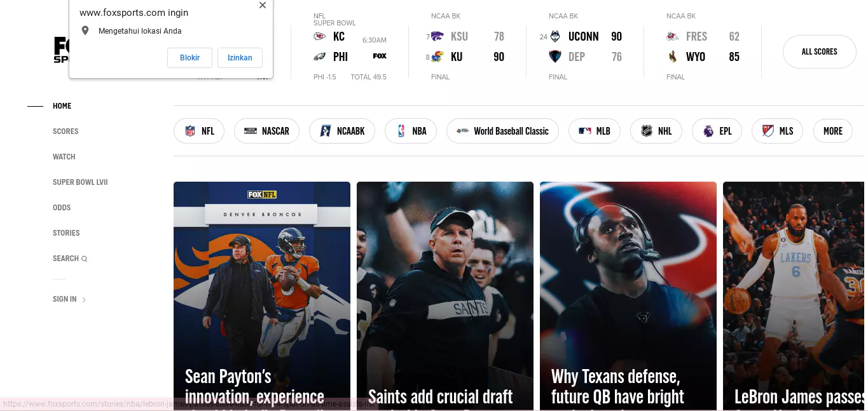Click the UCONN Huskies logo
Viewport: 868px width, 411px height.
click(555, 36)
